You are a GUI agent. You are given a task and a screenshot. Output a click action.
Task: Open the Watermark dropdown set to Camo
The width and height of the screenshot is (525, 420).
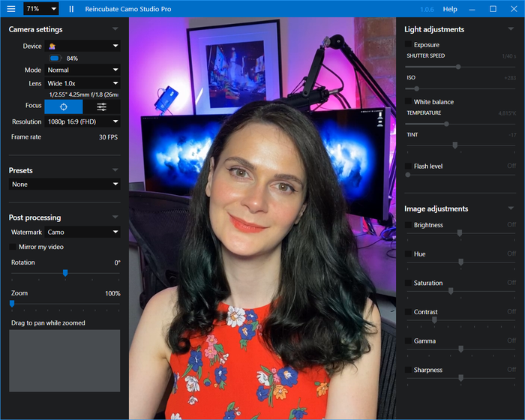pyautogui.click(x=82, y=232)
